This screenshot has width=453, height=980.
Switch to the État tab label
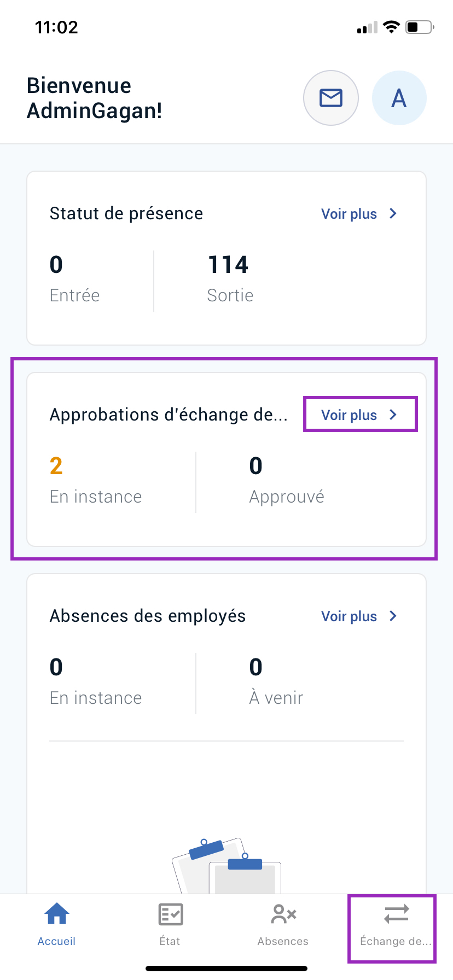tap(170, 941)
